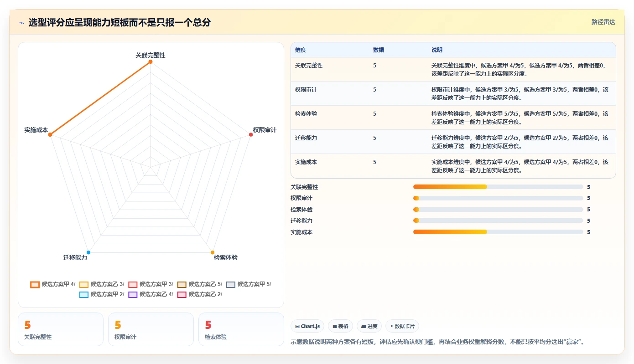
Task: Click the page title about 选型评分
Action: [120, 22]
